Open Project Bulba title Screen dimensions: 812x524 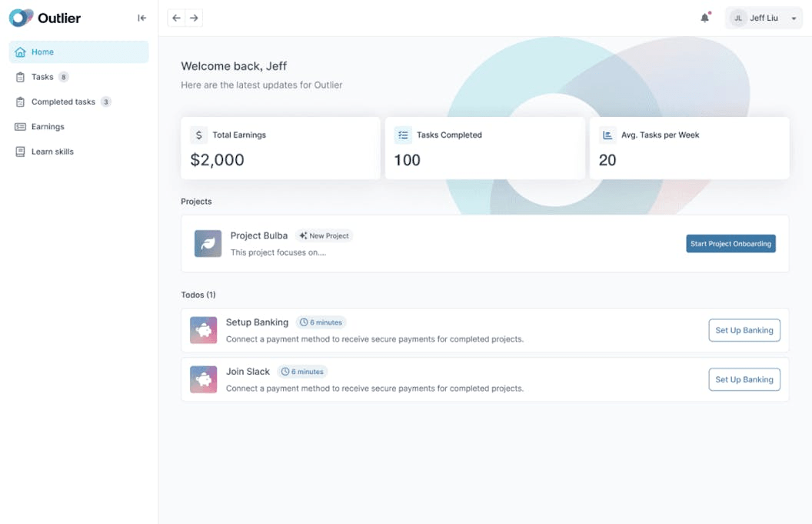(259, 235)
